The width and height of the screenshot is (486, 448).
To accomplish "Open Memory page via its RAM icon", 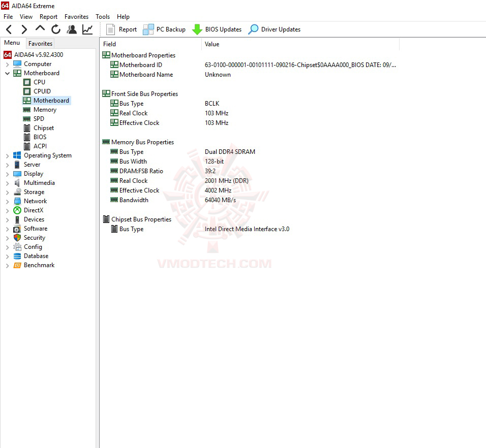I will pyautogui.click(x=27, y=110).
